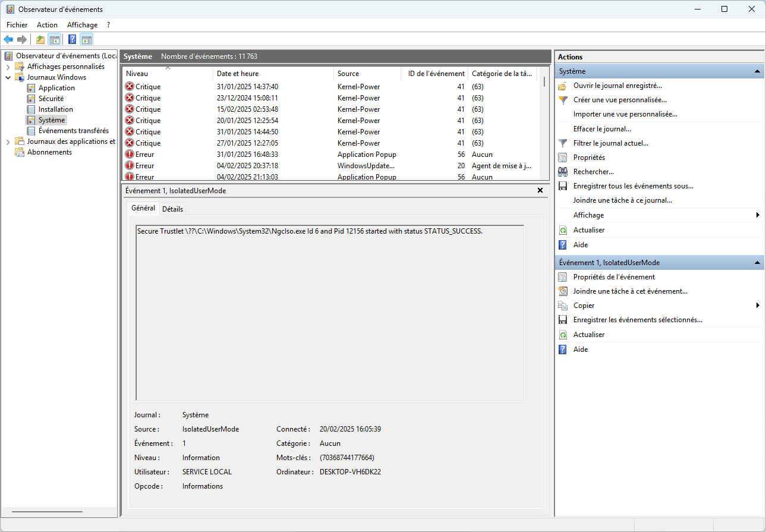Select the Erreur event from WindowsUpdate source
This screenshot has width=766, height=532.
click(330, 166)
